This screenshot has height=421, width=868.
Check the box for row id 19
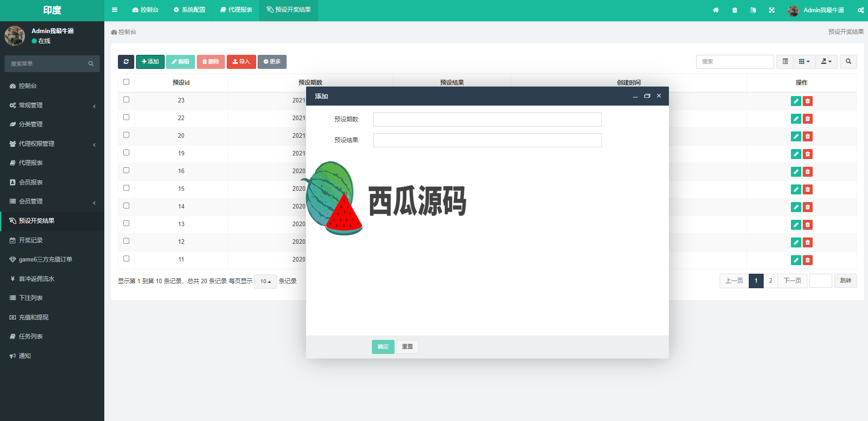coord(126,153)
